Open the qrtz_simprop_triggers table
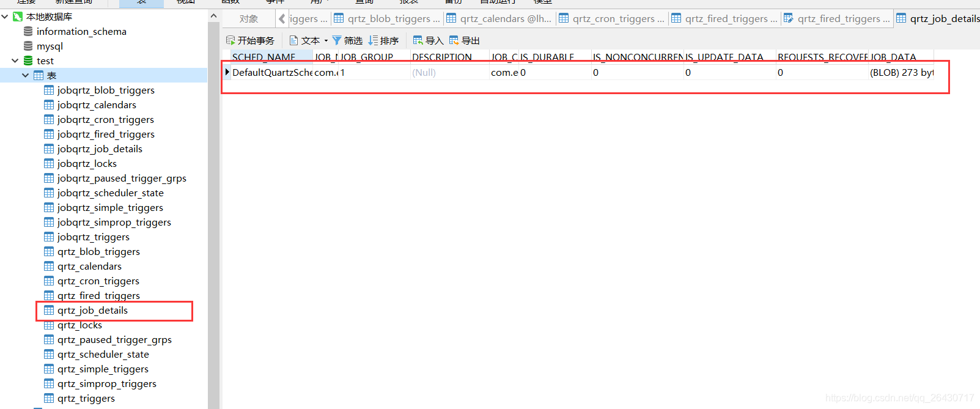980x409 pixels. [107, 383]
